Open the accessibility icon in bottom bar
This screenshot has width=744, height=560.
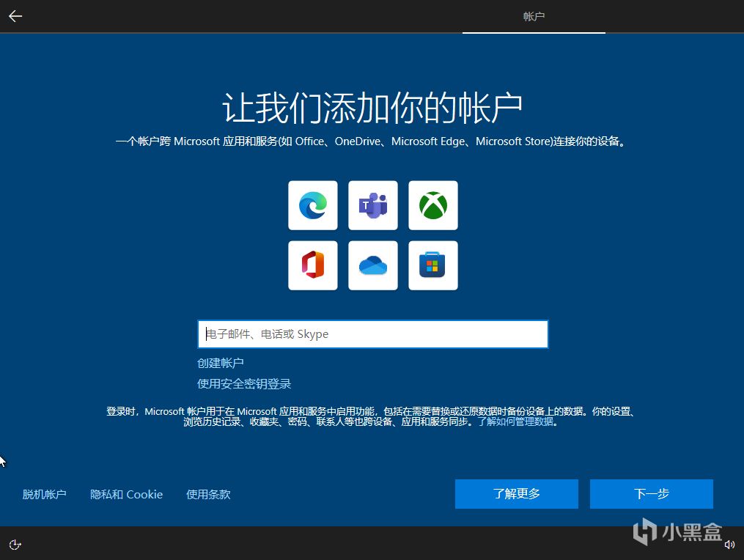[x=15, y=545]
